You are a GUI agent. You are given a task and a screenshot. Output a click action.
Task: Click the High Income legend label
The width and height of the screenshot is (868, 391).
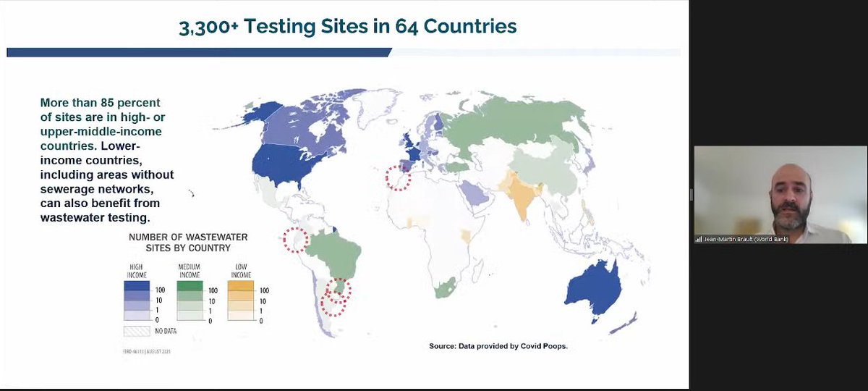tap(135, 271)
